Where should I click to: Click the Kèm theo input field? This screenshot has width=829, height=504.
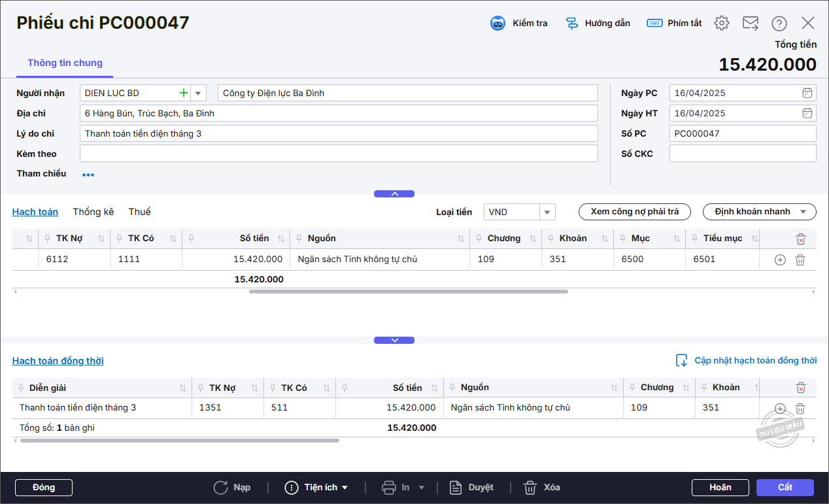(338, 154)
